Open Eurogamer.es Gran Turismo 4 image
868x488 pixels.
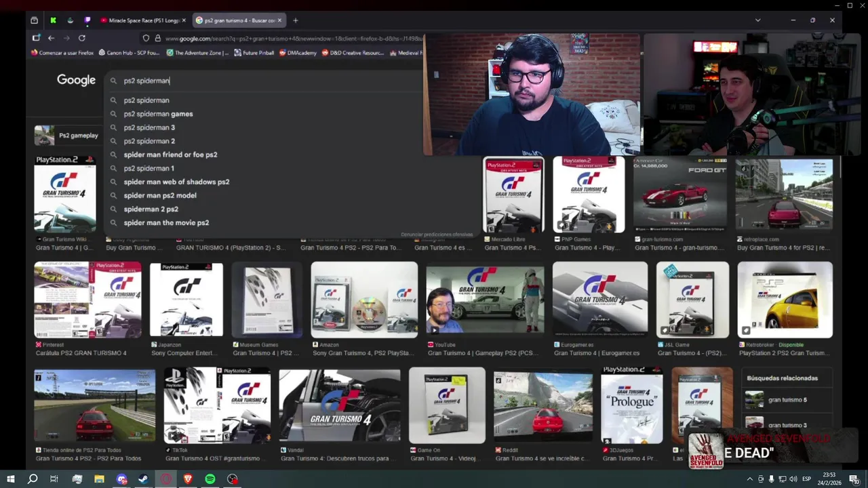click(600, 300)
